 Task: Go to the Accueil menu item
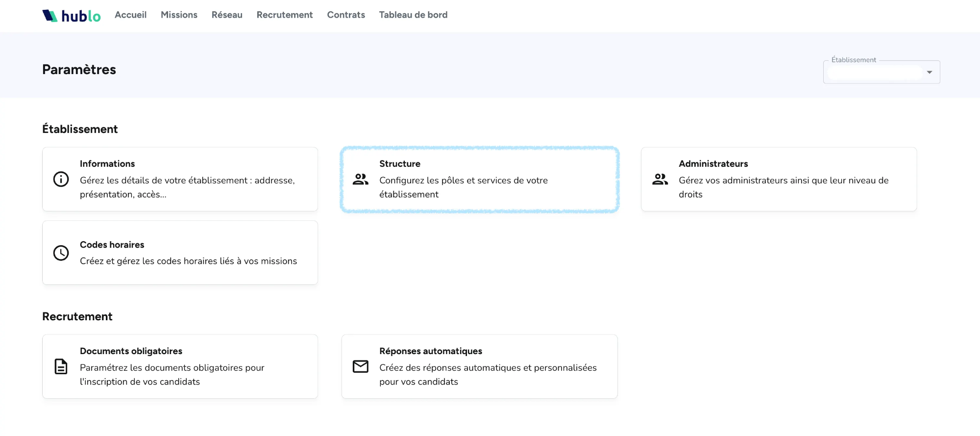tap(130, 15)
